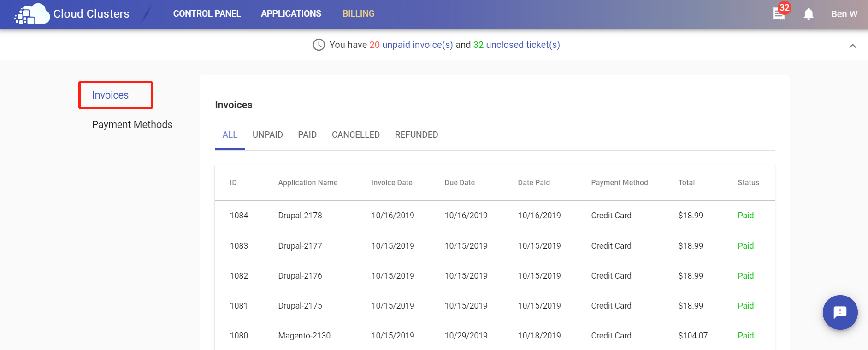Click the 10/29/2019 due date
This screenshot has height=350, width=868.
466,336
